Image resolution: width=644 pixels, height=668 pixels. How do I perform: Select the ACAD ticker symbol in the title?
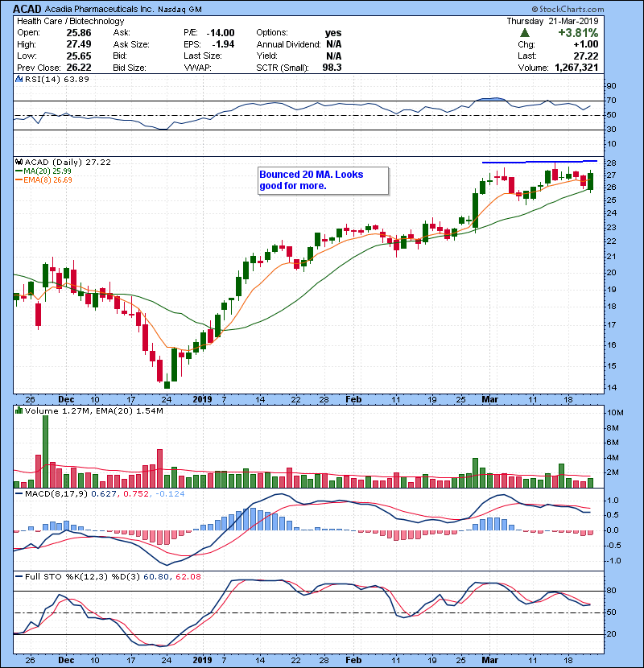[x=27, y=9]
